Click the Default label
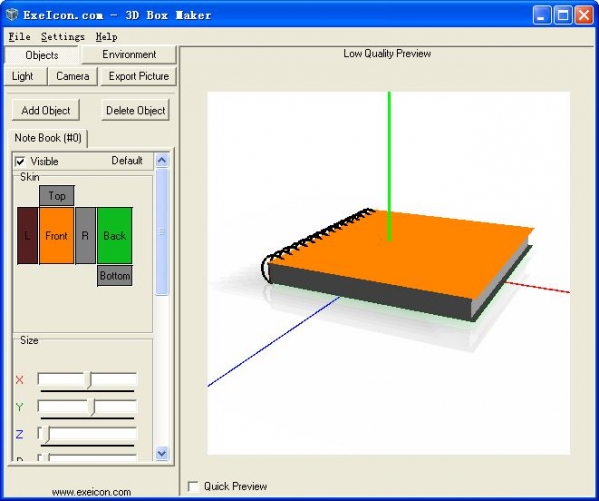This screenshot has width=599, height=501. (x=127, y=161)
